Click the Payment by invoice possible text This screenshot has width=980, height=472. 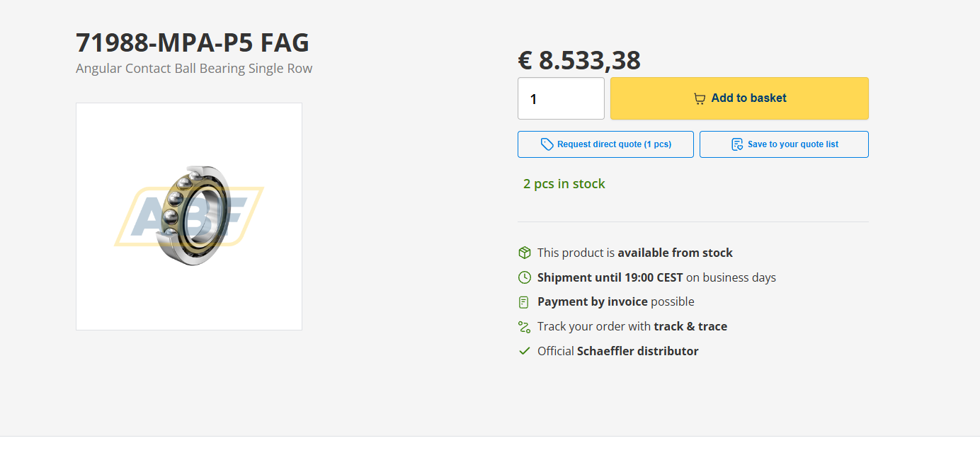click(616, 301)
